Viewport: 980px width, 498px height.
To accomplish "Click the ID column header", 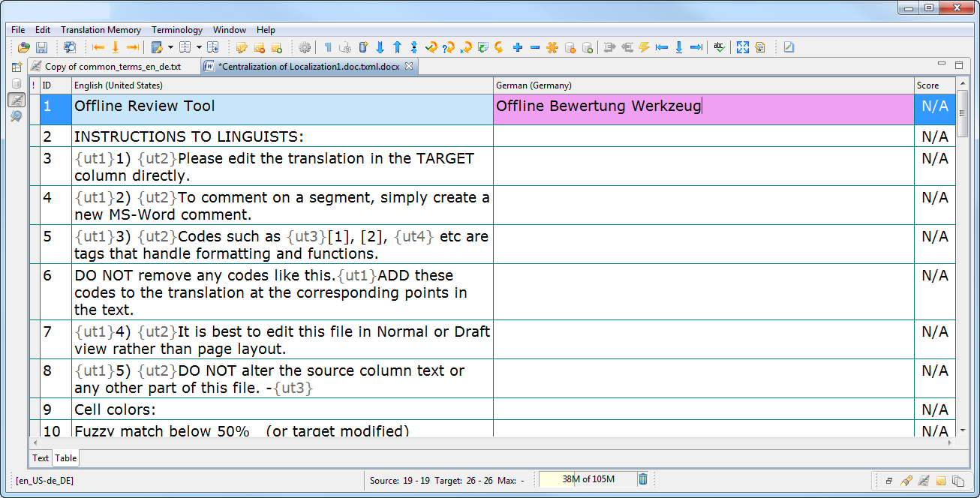I will (x=56, y=85).
